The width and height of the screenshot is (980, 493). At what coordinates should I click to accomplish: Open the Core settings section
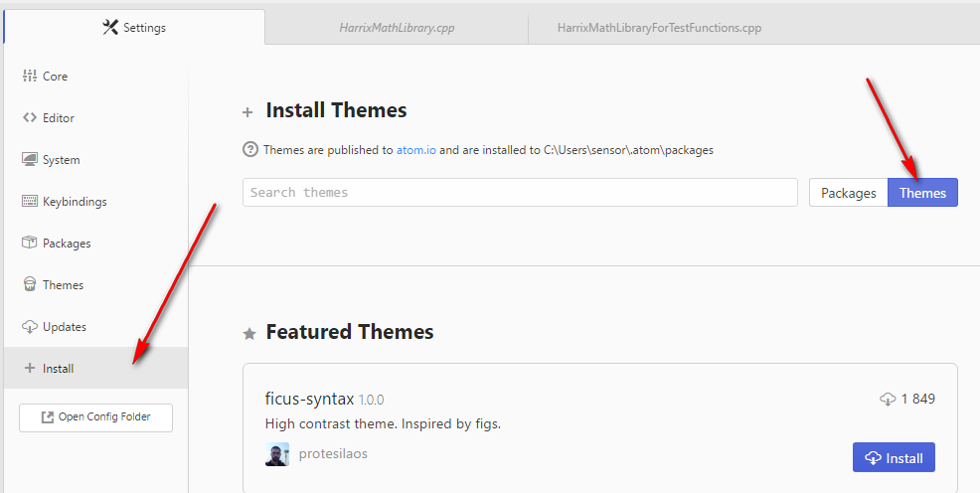95,77
